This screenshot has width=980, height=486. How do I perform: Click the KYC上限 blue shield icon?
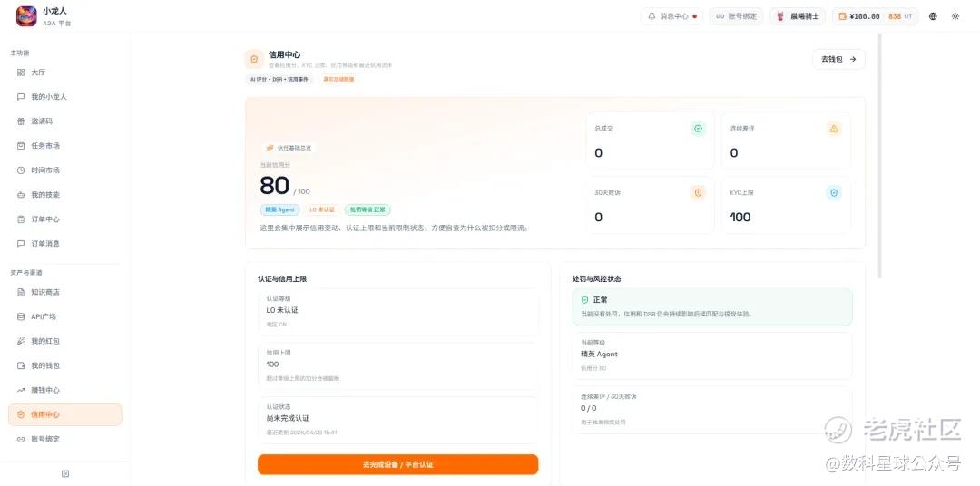[834, 193]
